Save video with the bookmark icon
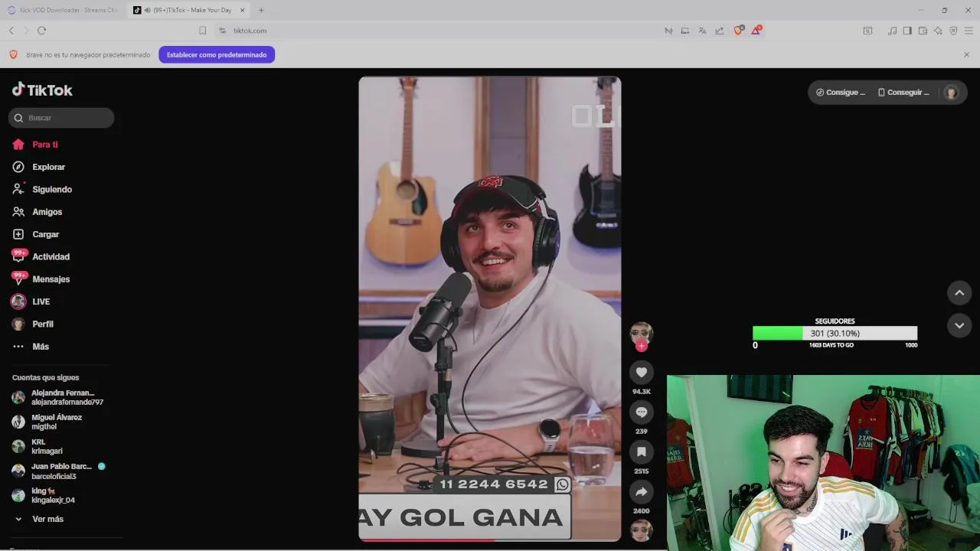The width and height of the screenshot is (980, 551). 642,452
